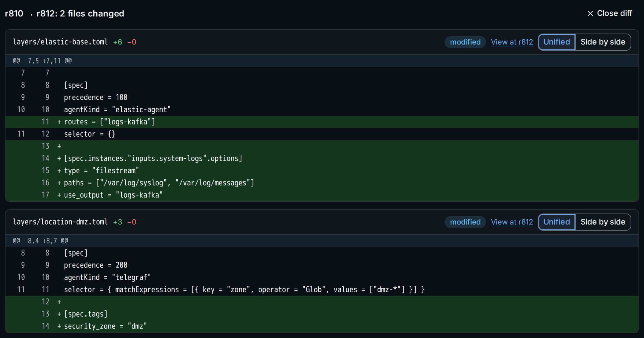Screen dimensions: 644x338
Task: Click added line security_zone = "dmz"
Action: coord(322,326)
